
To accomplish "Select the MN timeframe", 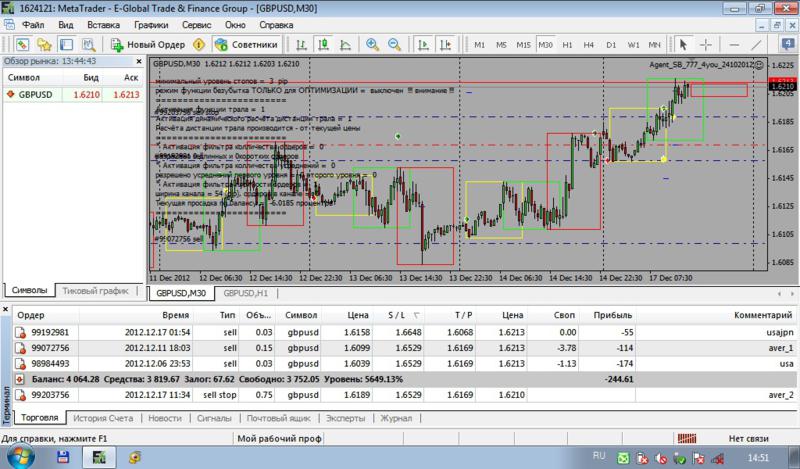I will pos(655,45).
